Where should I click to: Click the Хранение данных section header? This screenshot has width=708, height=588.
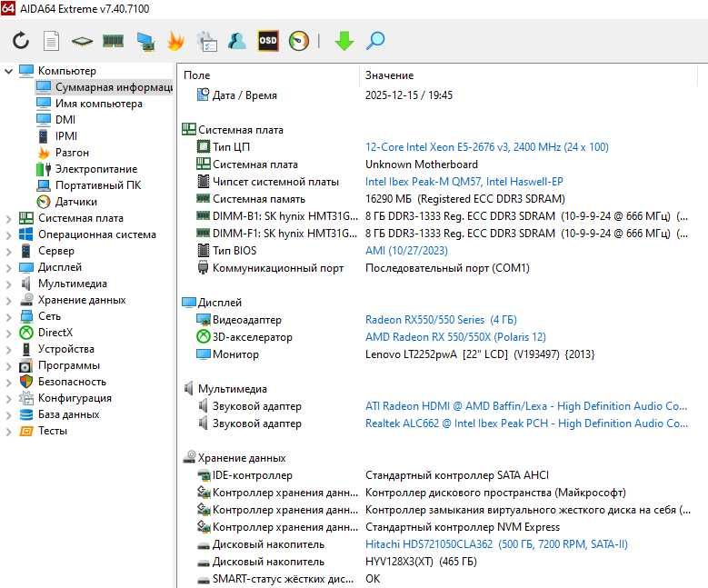[x=234, y=458]
